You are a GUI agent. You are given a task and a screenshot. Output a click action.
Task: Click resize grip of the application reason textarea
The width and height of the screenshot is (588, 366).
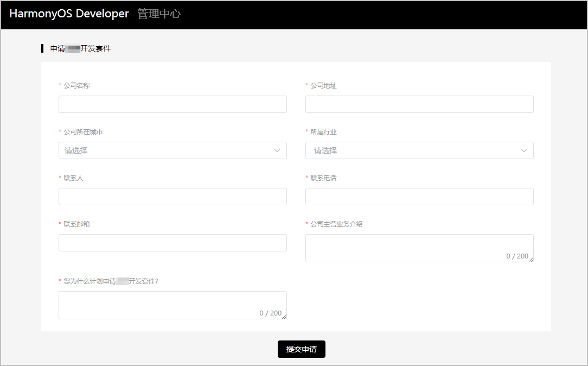[x=284, y=317]
